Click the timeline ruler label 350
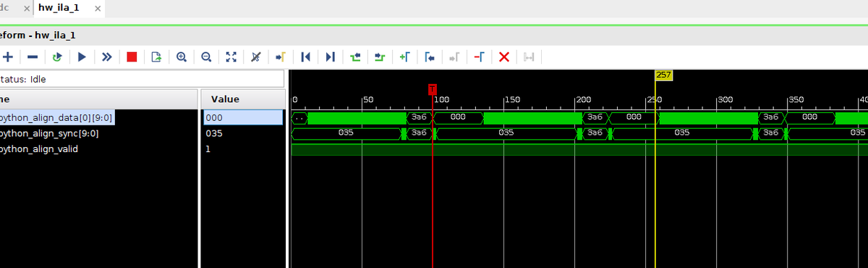Viewport: 868px width, 268px height. pos(796,99)
